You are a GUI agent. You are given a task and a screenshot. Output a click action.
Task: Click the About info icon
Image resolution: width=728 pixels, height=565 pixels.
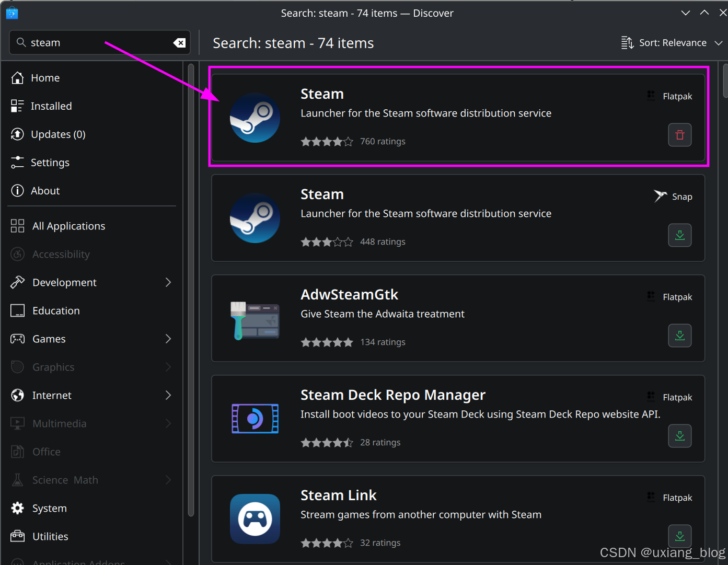coord(17,191)
